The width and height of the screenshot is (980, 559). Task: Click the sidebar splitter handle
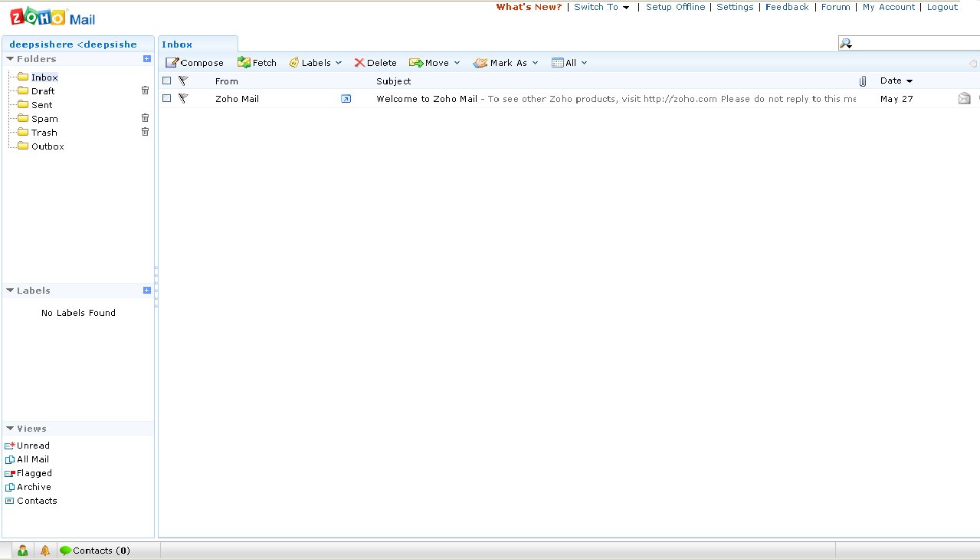pyautogui.click(x=156, y=288)
